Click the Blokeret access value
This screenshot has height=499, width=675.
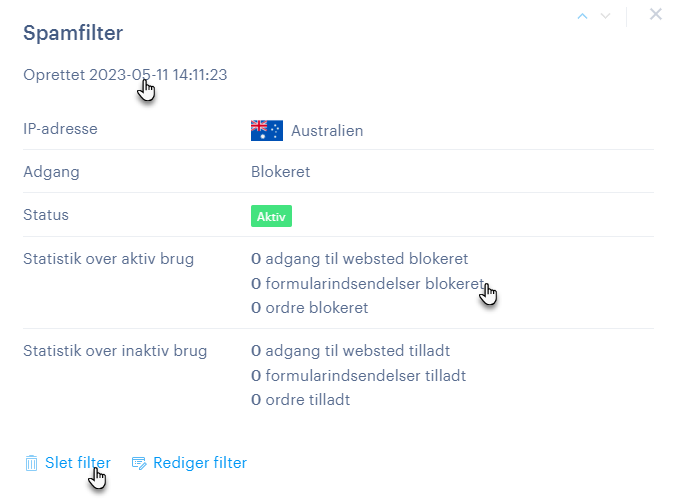point(280,171)
